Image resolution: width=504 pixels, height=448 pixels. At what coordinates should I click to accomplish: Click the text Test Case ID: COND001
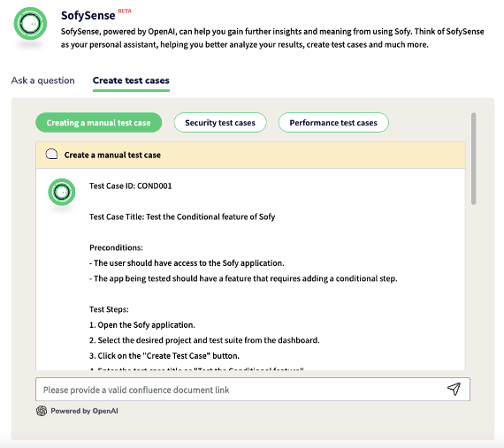click(x=131, y=186)
